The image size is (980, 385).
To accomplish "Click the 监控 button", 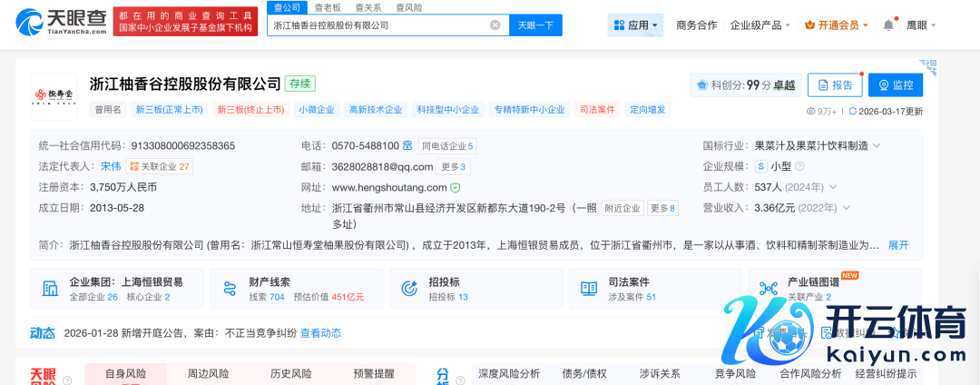I will [895, 84].
